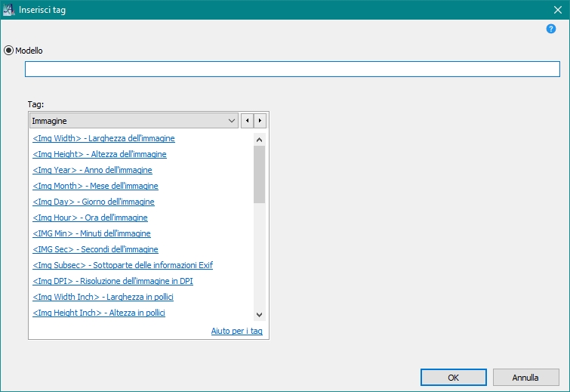
Task: Open the blue help question mark icon
Action: pos(550,29)
